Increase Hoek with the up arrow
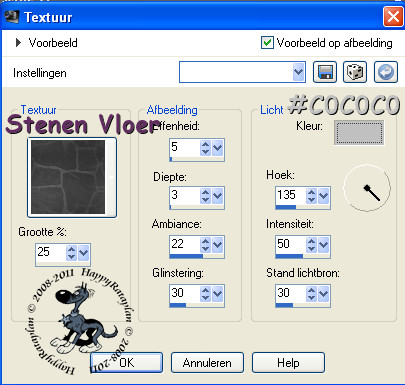Viewport: 405px width, 385px height. click(x=311, y=192)
